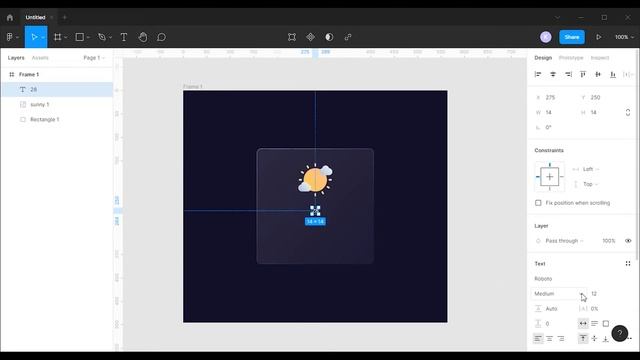Select the Hand tool

pyautogui.click(x=143, y=37)
